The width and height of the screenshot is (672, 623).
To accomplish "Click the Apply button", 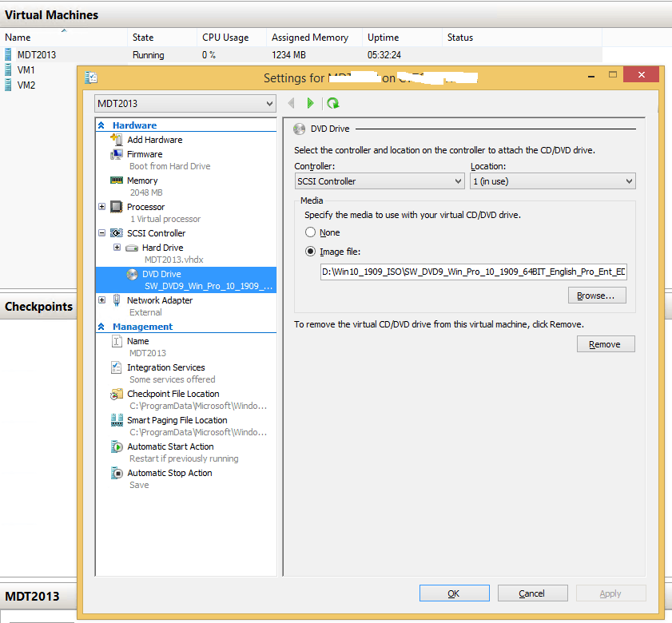I will [610, 593].
